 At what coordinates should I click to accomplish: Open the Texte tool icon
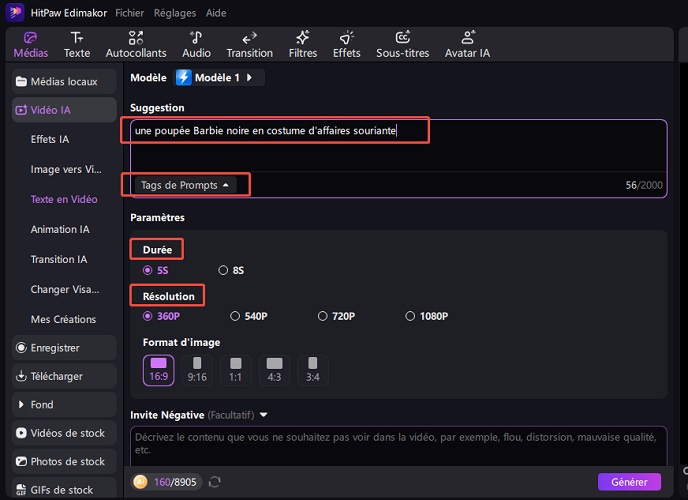click(x=77, y=38)
